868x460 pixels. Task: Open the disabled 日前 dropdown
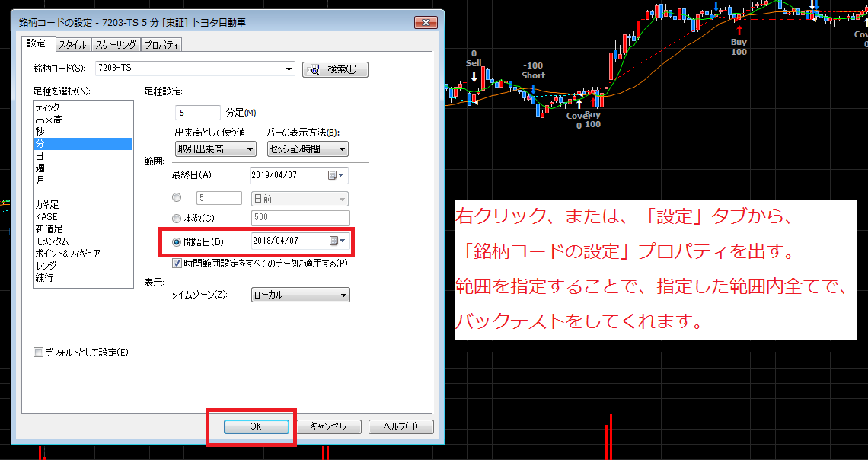[x=299, y=198]
